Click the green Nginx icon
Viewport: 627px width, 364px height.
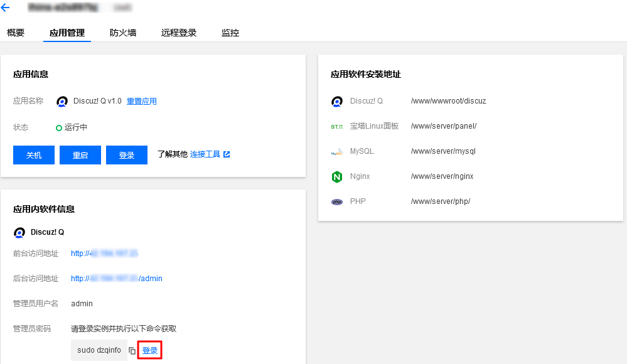337,177
